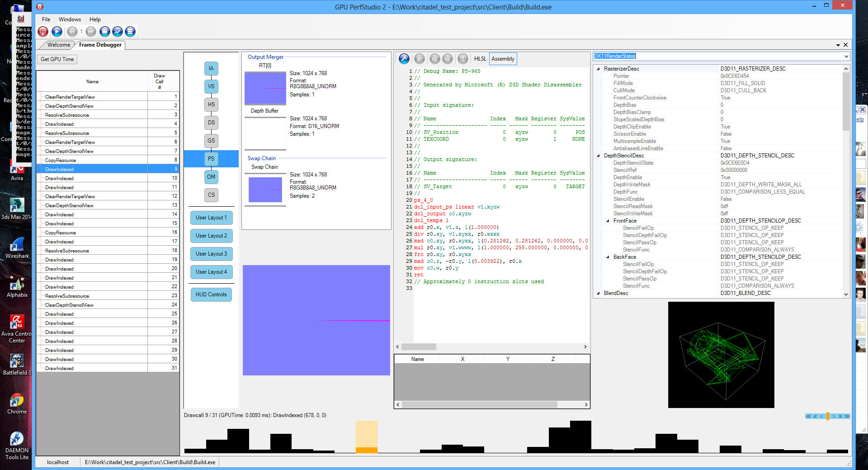Click the tab list dropdown arrow at right

click(x=838, y=45)
